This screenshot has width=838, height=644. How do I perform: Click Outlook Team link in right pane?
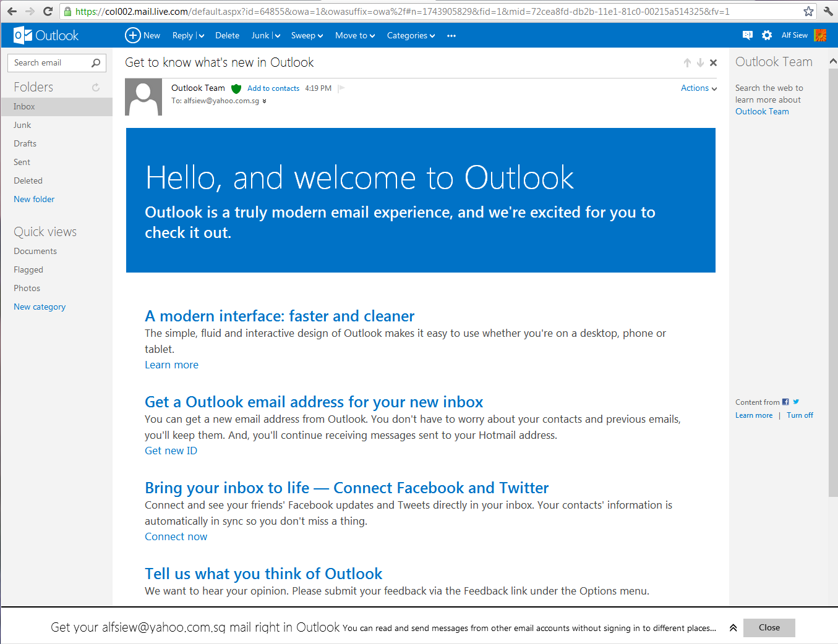[762, 111]
